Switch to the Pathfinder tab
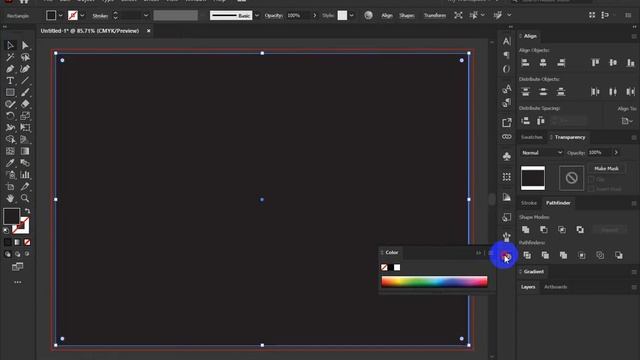Viewport: 640px width, 360px height. click(x=558, y=203)
